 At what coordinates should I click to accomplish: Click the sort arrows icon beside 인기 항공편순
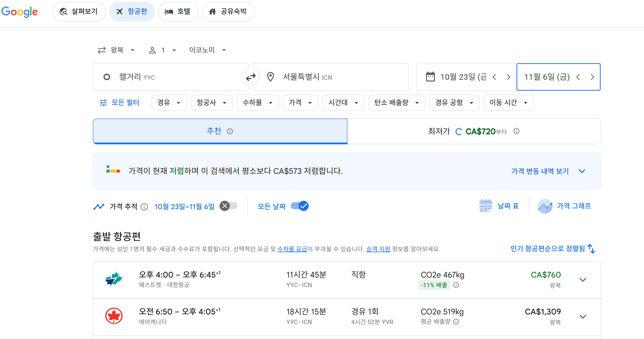[x=591, y=249]
